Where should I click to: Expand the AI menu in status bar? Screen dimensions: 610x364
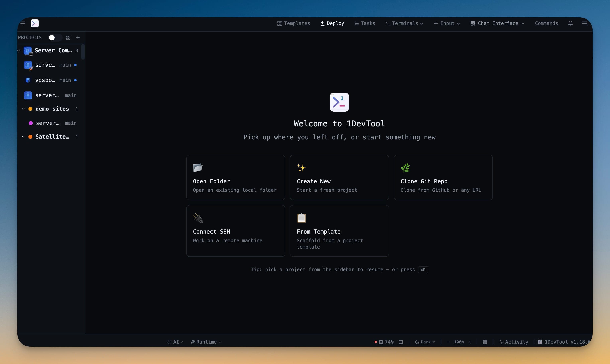(175, 342)
